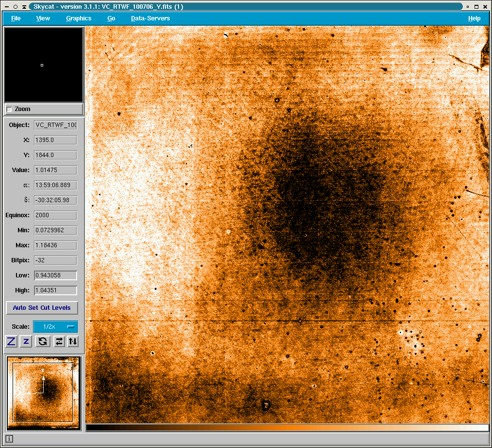
Task: Click the orange colorbar below the image
Action: (x=287, y=428)
